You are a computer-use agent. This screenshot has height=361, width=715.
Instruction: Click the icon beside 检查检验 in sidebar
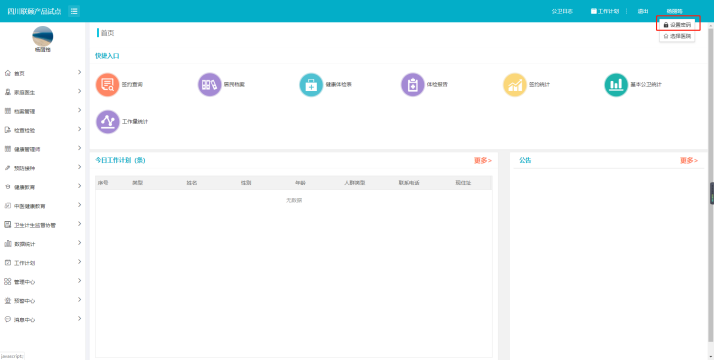[x=7, y=130]
